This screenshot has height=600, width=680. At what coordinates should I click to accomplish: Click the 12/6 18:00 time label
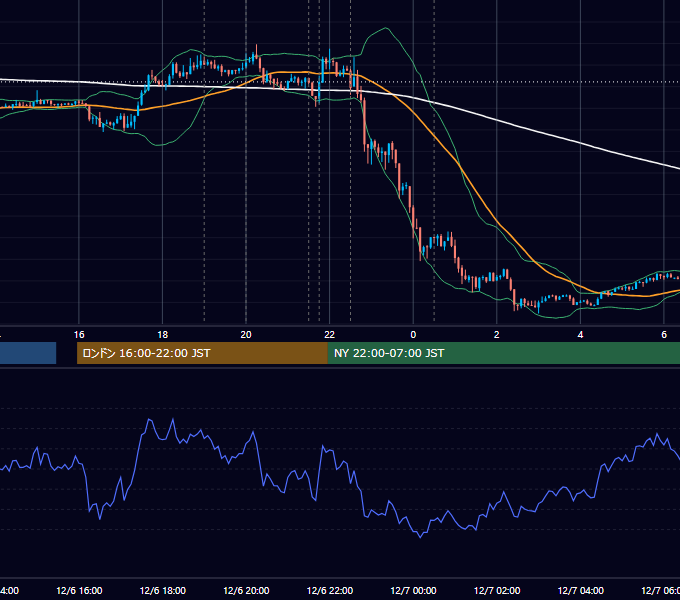point(163,590)
